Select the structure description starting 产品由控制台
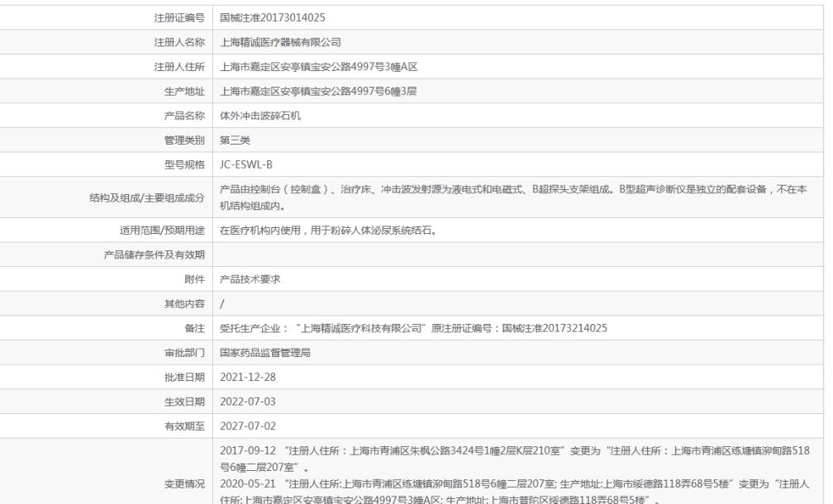The image size is (833, 504). (513, 197)
